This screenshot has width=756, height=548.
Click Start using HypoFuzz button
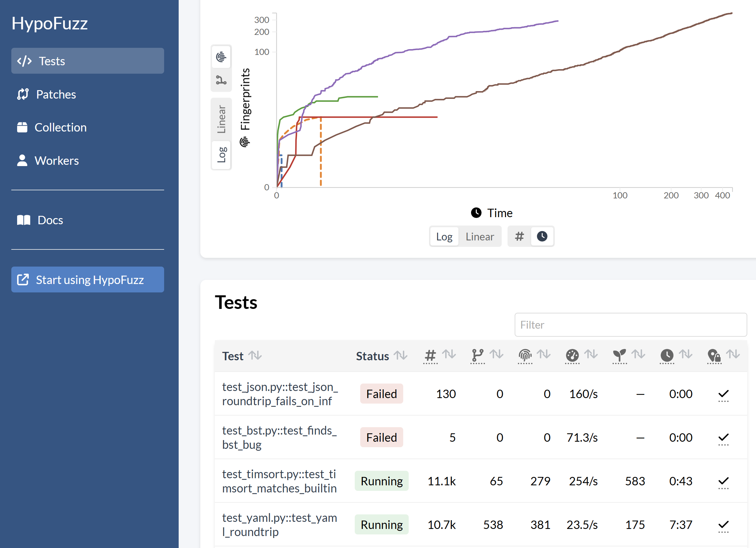pos(87,280)
